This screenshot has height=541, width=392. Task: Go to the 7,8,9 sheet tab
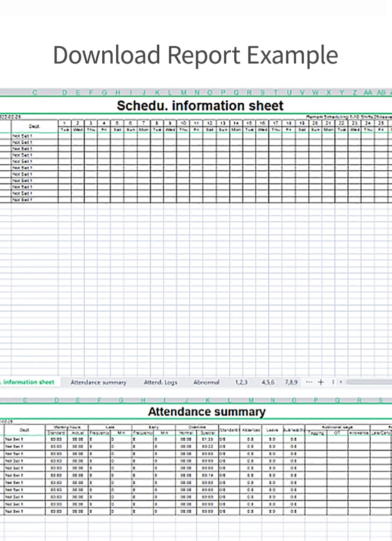point(291,383)
